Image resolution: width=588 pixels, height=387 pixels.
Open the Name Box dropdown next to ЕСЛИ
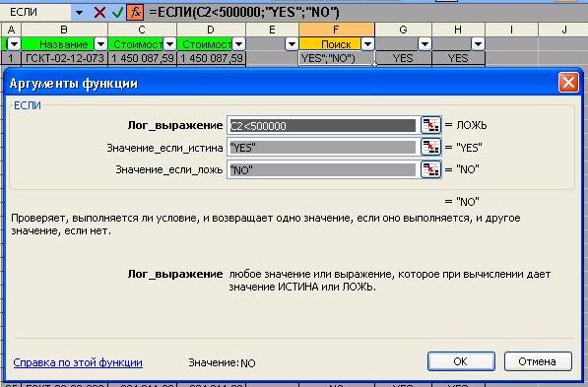pos(79,13)
